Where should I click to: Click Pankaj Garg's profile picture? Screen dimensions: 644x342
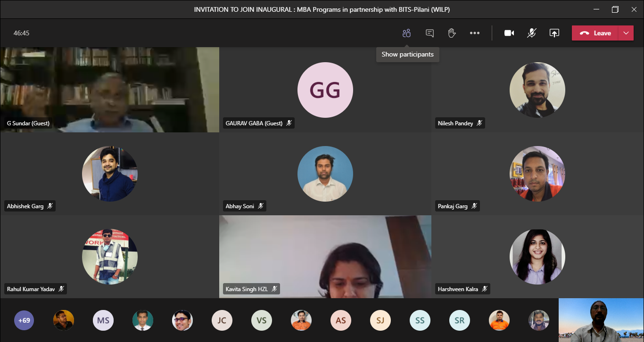(x=537, y=174)
